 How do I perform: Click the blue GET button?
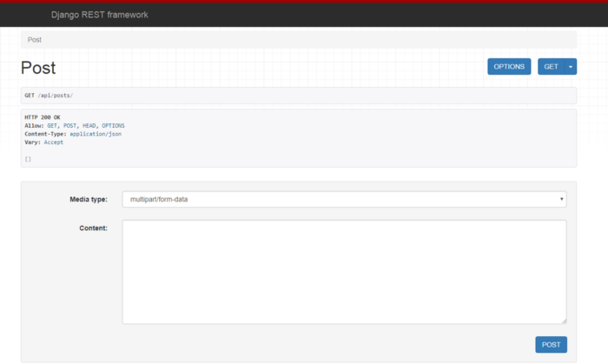click(x=551, y=67)
